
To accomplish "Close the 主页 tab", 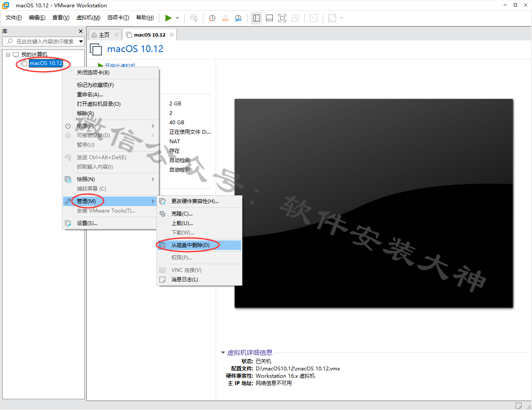I will point(116,35).
